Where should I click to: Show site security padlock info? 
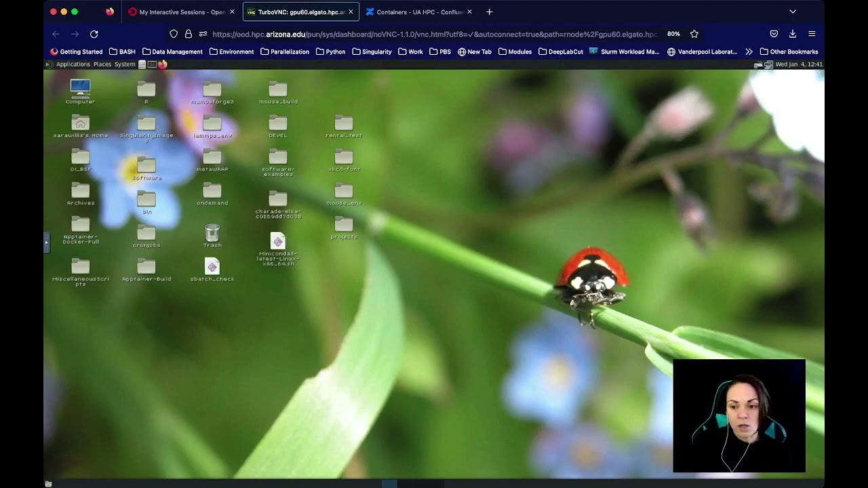point(189,34)
